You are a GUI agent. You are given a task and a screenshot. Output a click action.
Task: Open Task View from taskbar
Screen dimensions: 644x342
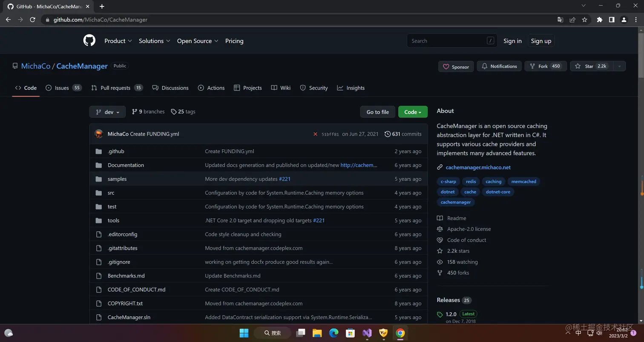(x=301, y=333)
